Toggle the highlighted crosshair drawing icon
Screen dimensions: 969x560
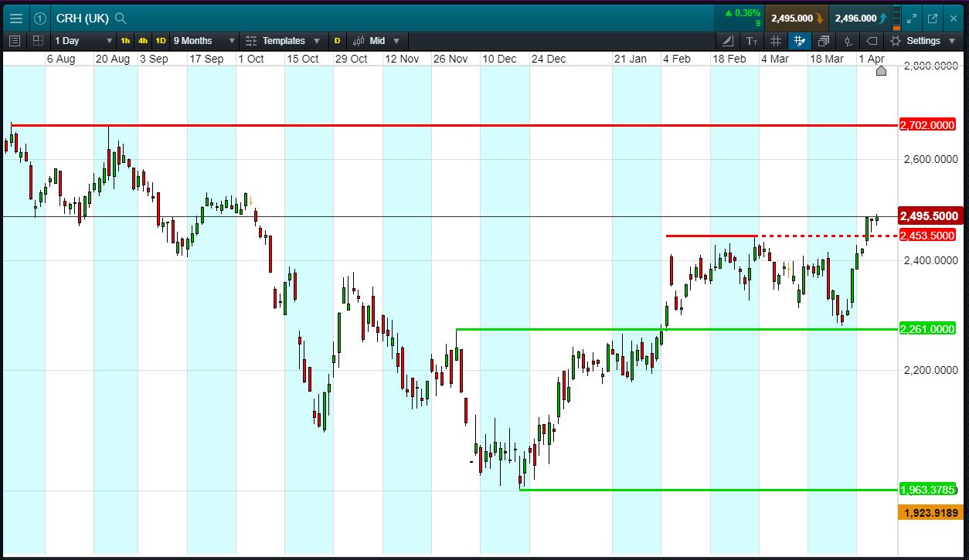(800, 41)
